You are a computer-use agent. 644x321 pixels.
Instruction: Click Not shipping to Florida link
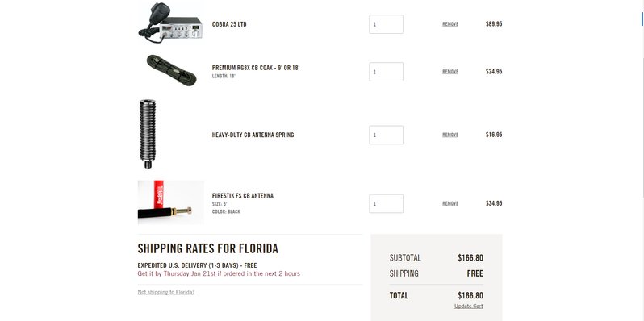point(166,292)
